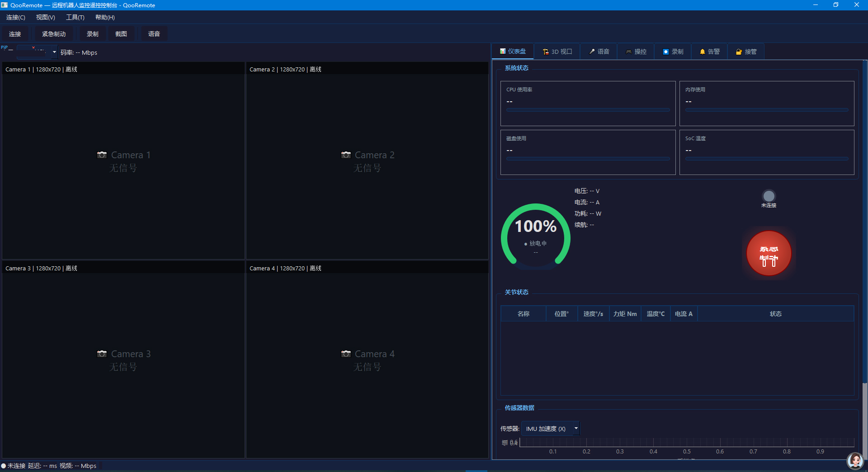Click the 连接 toolbar button
This screenshot has width=868, height=472.
tap(15, 34)
